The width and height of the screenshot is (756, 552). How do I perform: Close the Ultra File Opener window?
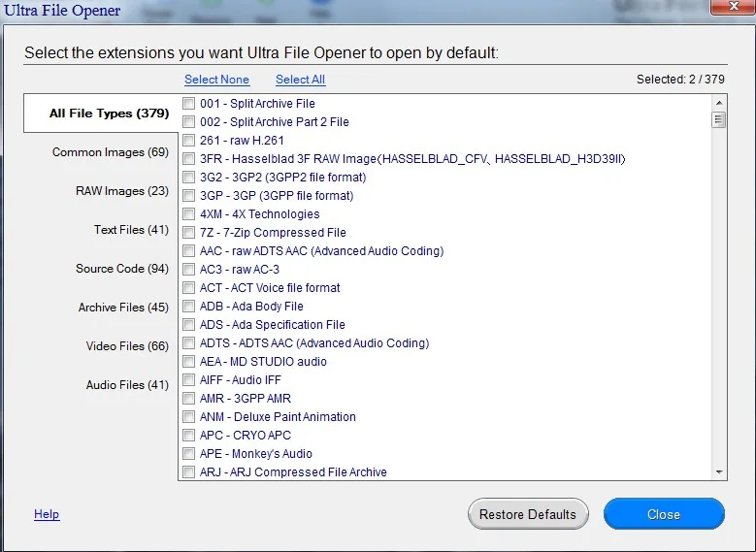click(x=734, y=6)
